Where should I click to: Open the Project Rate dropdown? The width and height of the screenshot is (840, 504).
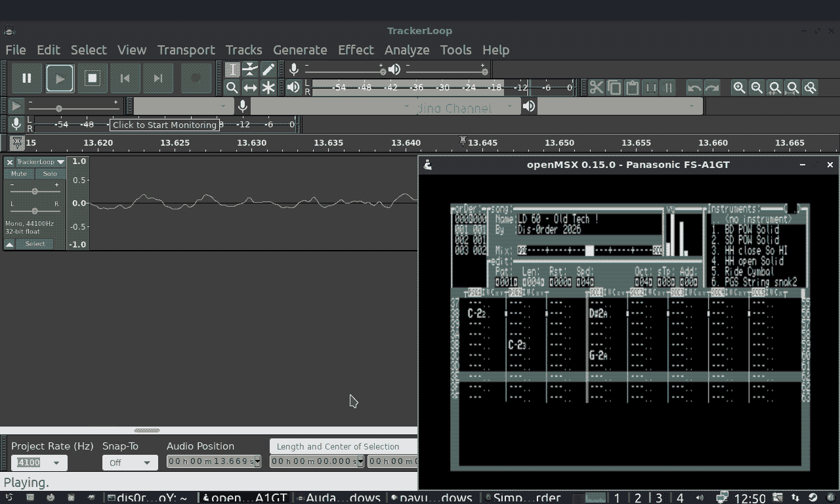pos(39,463)
